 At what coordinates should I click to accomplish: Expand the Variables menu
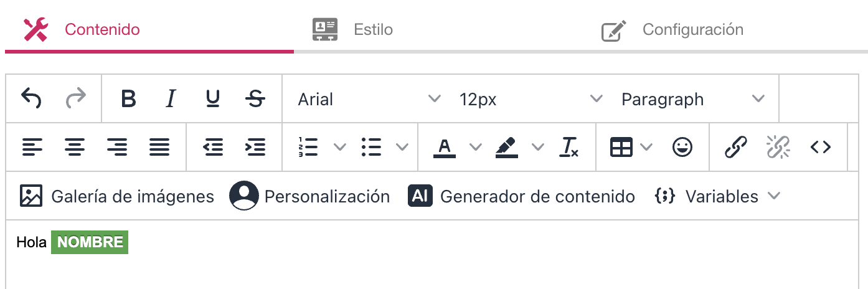(x=717, y=196)
